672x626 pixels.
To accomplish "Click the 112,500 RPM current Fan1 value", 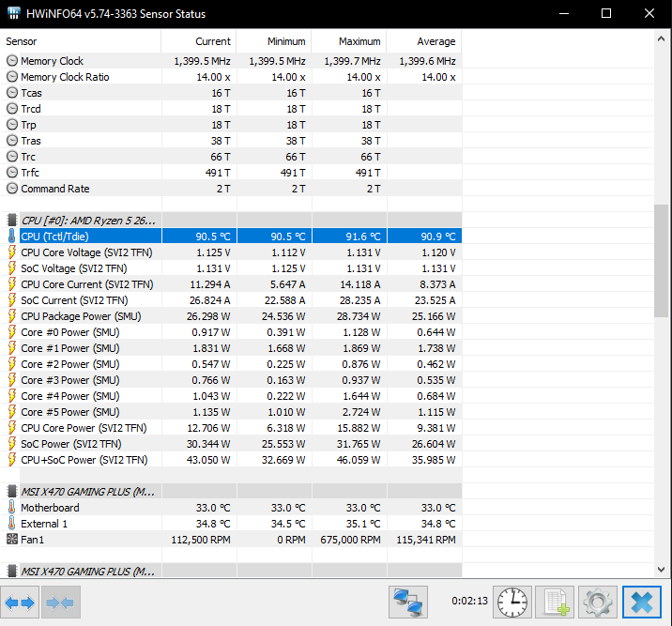I will (x=201, y=540).
